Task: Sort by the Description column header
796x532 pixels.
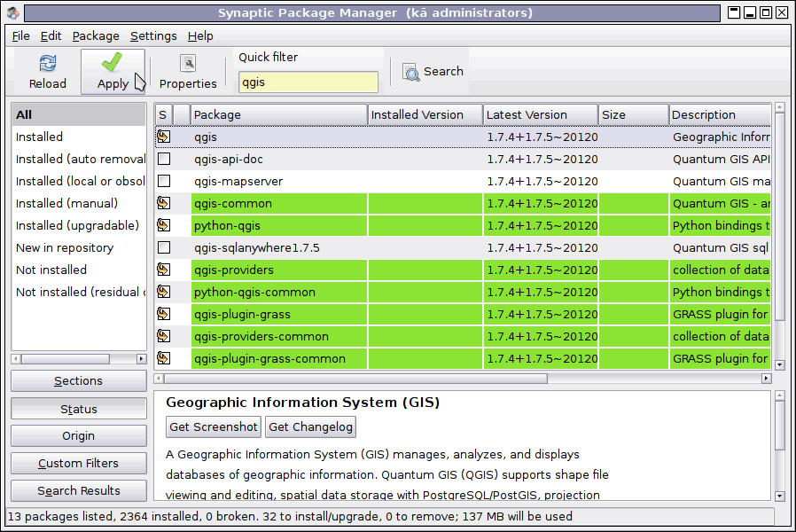Action: [721, 114]
